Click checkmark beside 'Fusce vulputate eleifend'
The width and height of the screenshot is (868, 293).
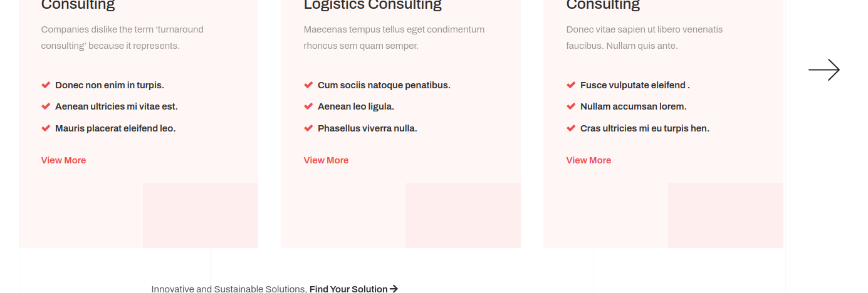[x=571, y=85]
